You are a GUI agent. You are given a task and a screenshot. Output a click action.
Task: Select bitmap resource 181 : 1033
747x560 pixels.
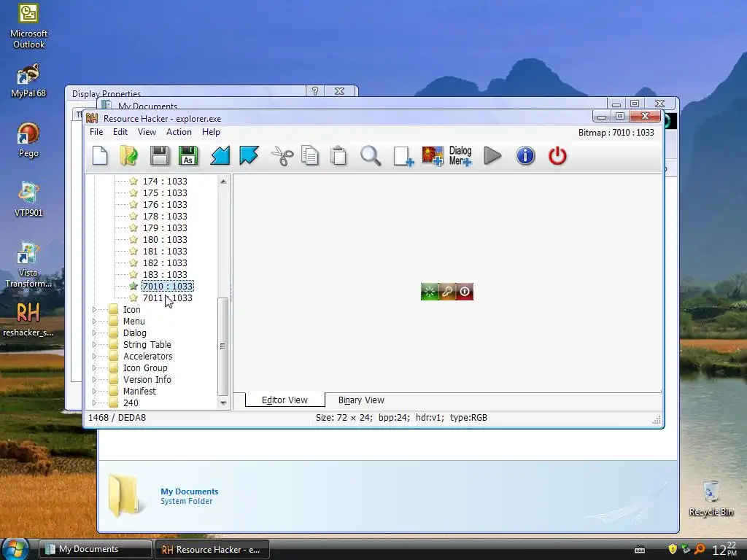tap(165, 251)
